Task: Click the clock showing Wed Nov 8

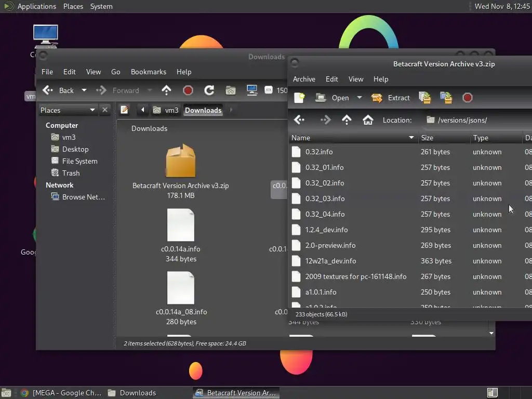Action: (x=502, y=6)
